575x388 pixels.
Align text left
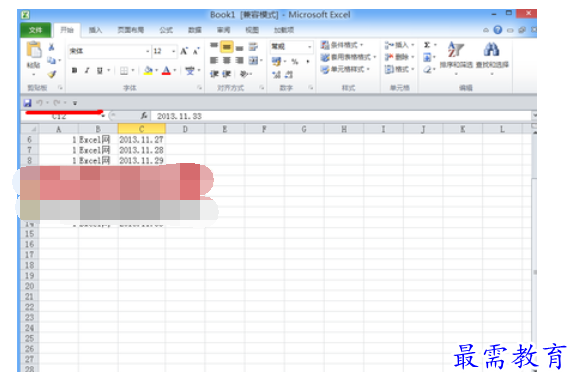[214, 61]
